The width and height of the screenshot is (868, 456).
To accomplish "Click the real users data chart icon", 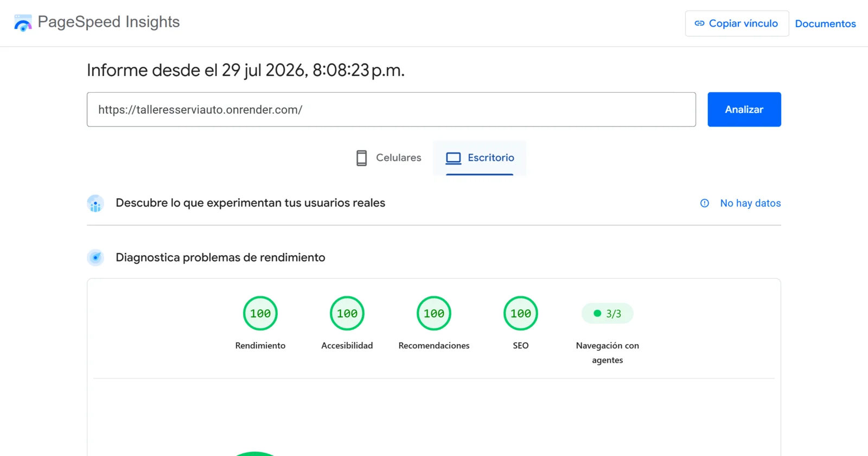I will (x=95, y=204).
